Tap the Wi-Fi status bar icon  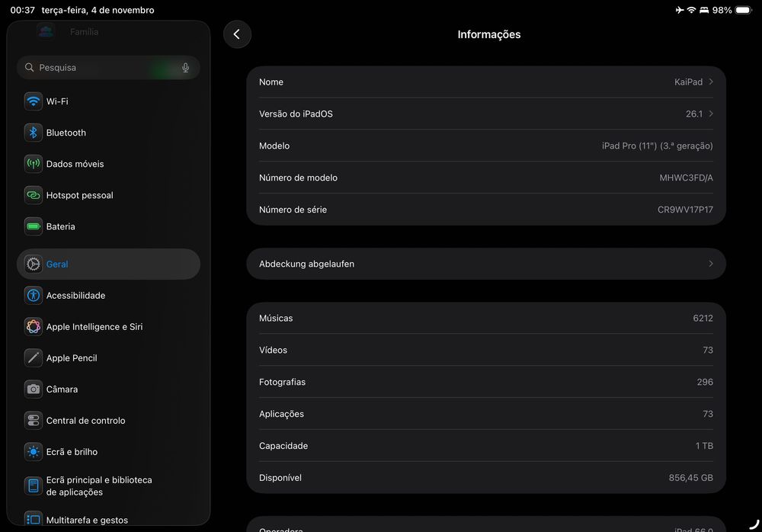(x=691, y=10)
